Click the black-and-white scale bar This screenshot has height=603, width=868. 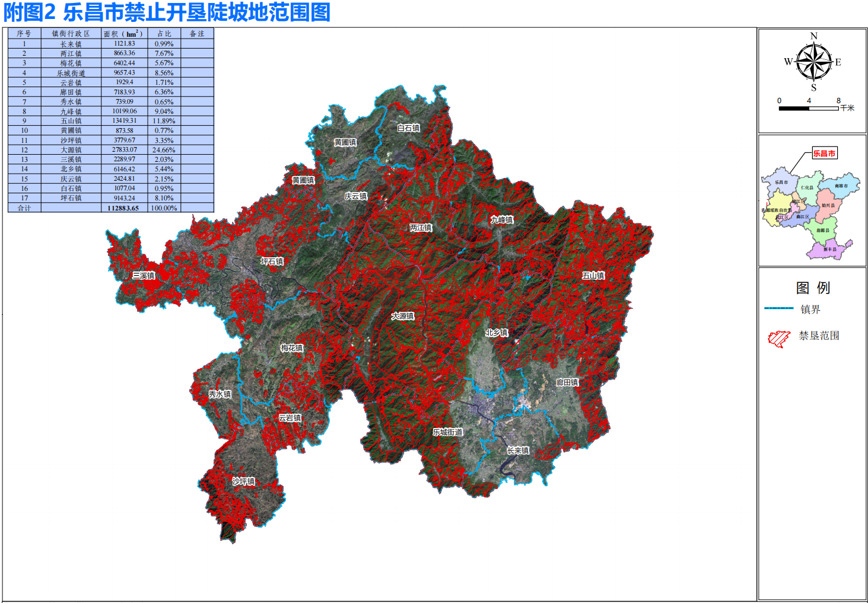click(808, 109)
